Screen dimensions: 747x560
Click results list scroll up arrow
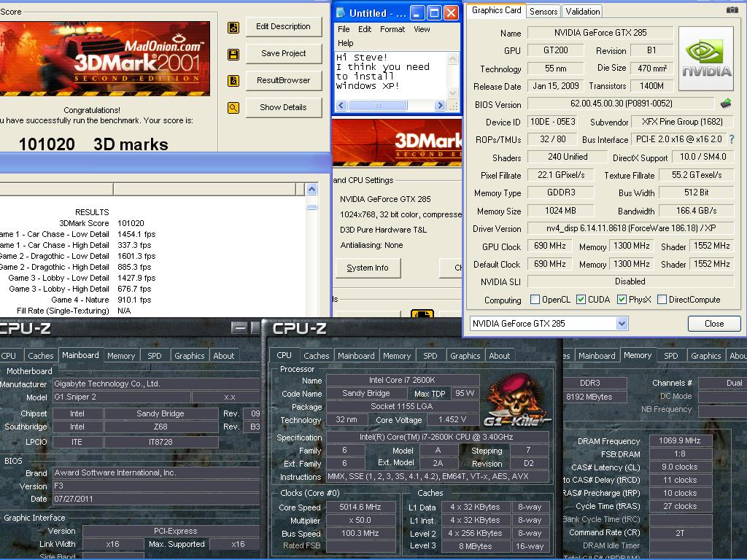312,190
